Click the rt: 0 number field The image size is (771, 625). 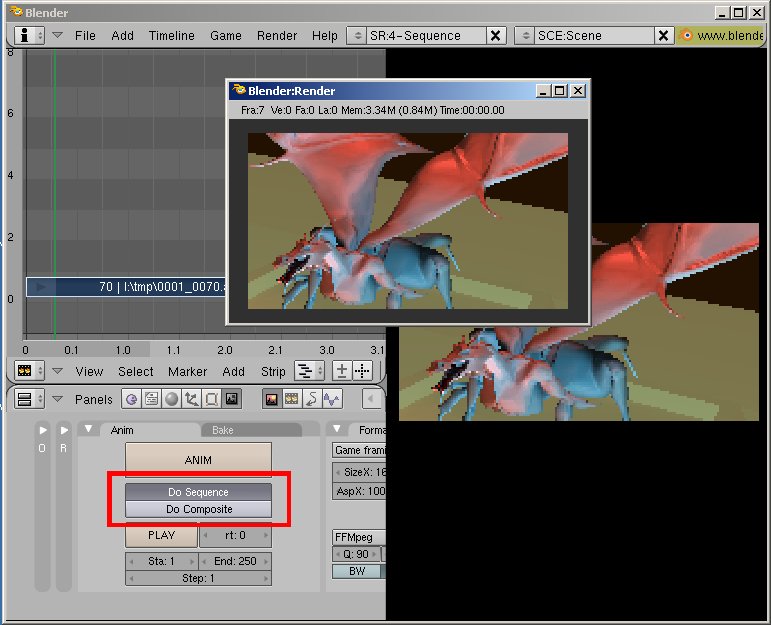[235, 535]
